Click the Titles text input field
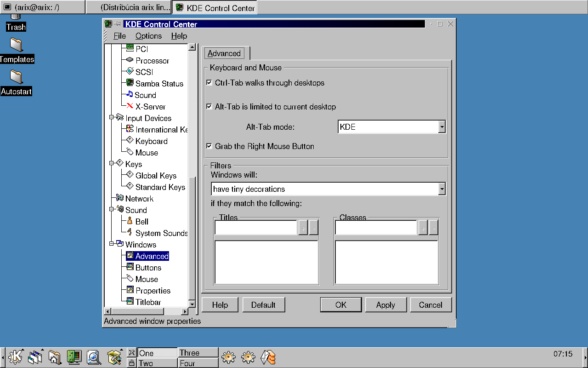The height and width of the screenshot is (368, 588). [x=256, y=228]
